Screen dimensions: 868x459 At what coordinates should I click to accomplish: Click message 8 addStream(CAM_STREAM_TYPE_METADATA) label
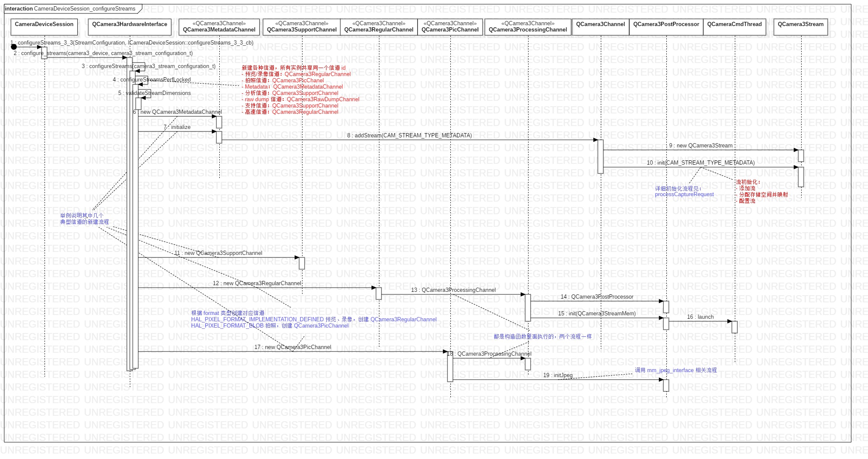tap(409, 136)
